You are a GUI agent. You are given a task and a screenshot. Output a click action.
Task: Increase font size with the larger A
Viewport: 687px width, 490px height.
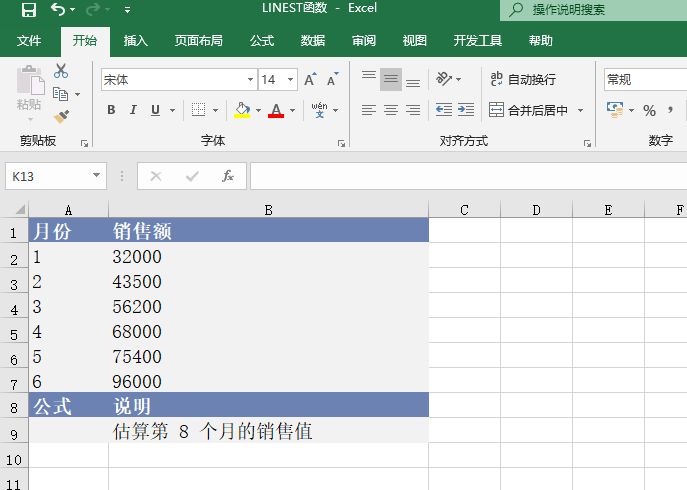coord(309,80)
